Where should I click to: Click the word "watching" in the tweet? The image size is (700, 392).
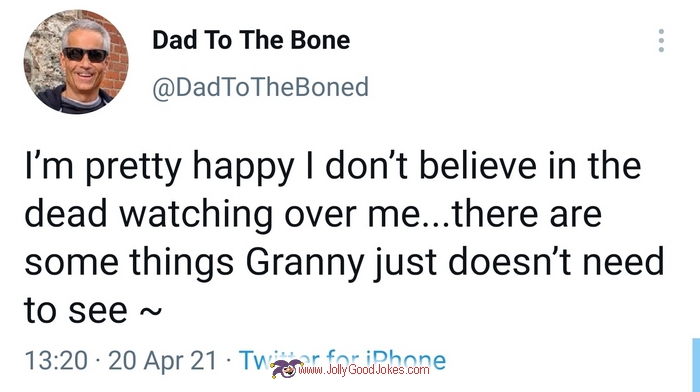196,216
